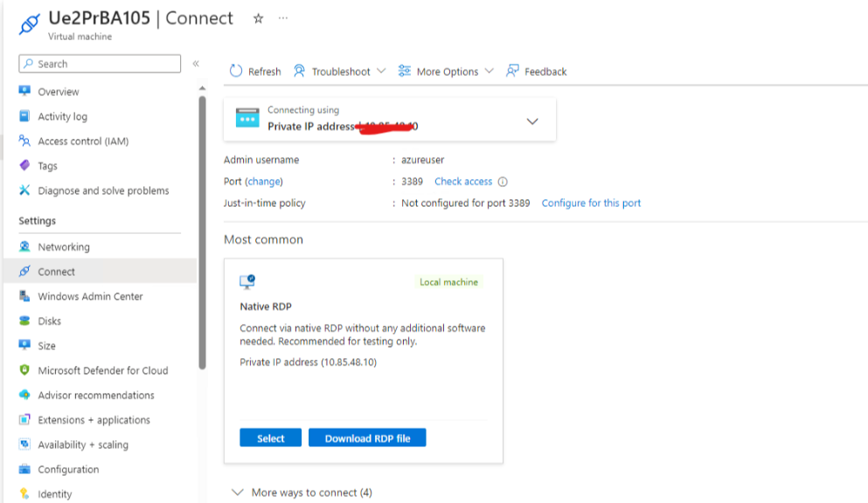Click the sidebar scroll up arrow
This screenshot has width=868, height=503.
[202, 88]
